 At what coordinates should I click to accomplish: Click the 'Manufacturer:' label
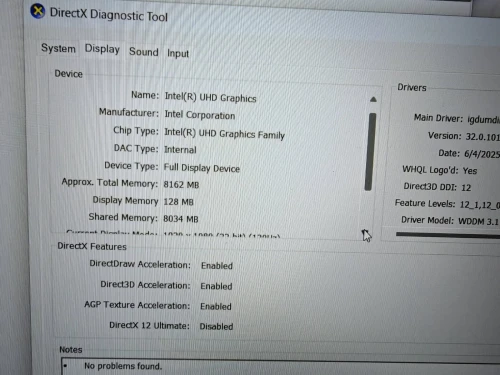pyautogui.click(x=129, y=112)
